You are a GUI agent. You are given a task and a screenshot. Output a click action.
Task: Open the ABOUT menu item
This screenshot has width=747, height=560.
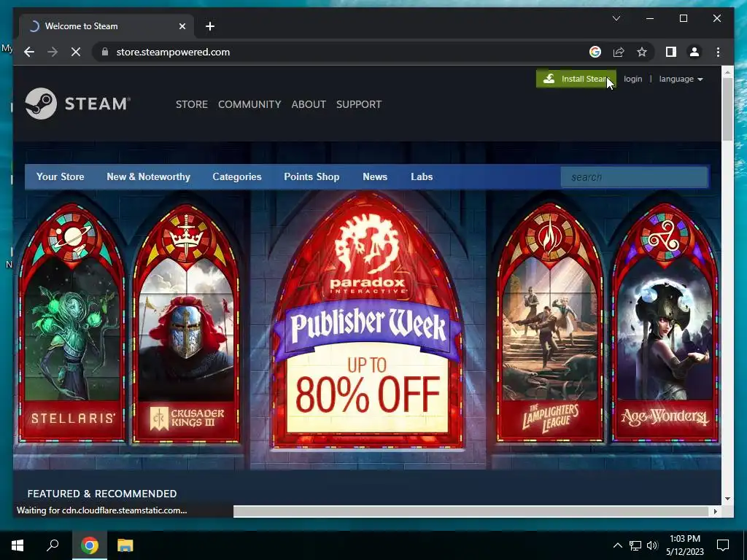pos(309,104)
